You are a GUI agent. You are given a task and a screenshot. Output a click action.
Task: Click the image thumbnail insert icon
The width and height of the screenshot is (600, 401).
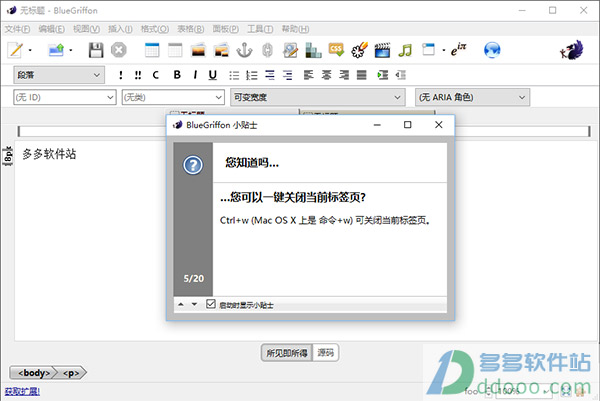click(x=221, y=50)
